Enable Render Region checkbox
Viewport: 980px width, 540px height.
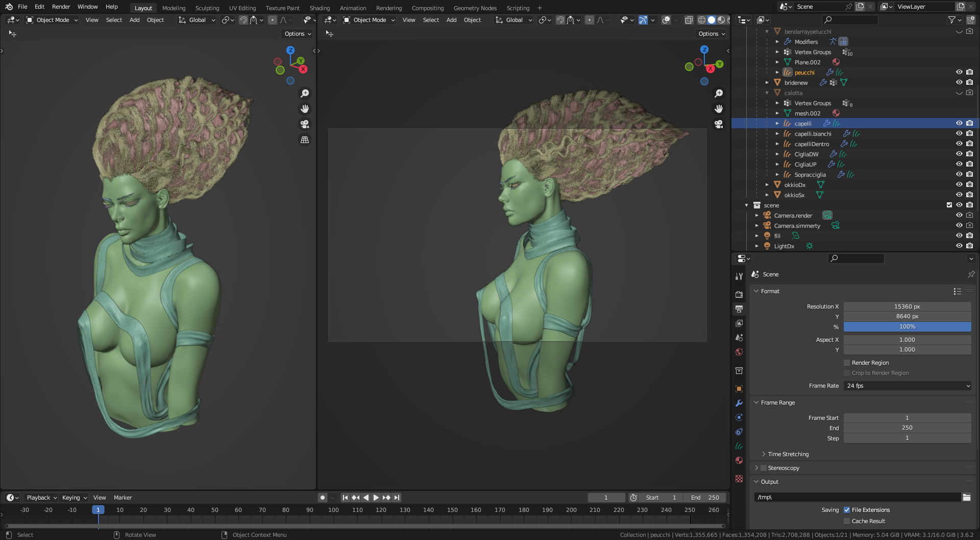click(x=847, y=363)
